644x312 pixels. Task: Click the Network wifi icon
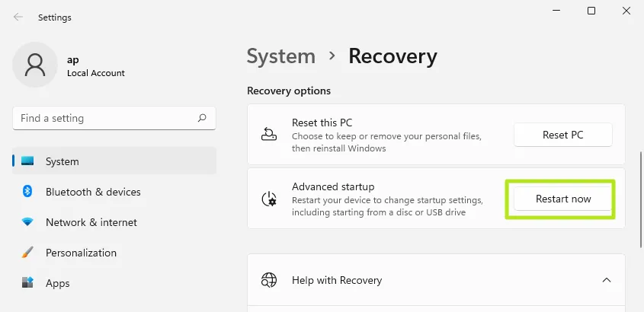pyautogui.click(x=27, y=222)
